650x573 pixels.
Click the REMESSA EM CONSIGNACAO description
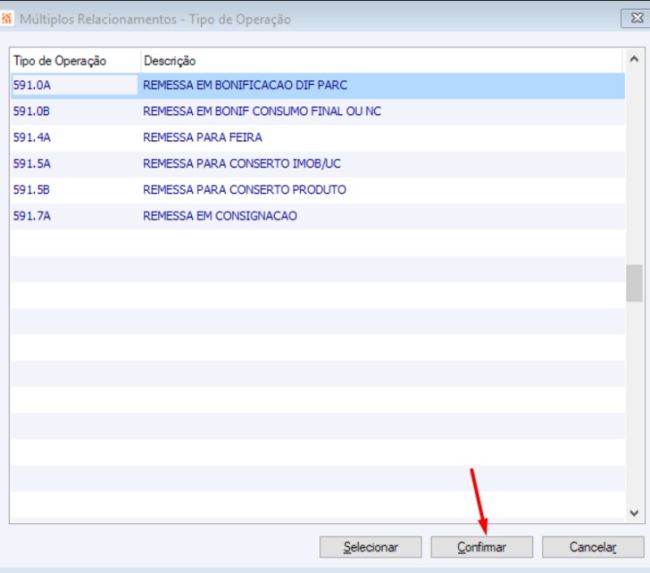[220, 216]
